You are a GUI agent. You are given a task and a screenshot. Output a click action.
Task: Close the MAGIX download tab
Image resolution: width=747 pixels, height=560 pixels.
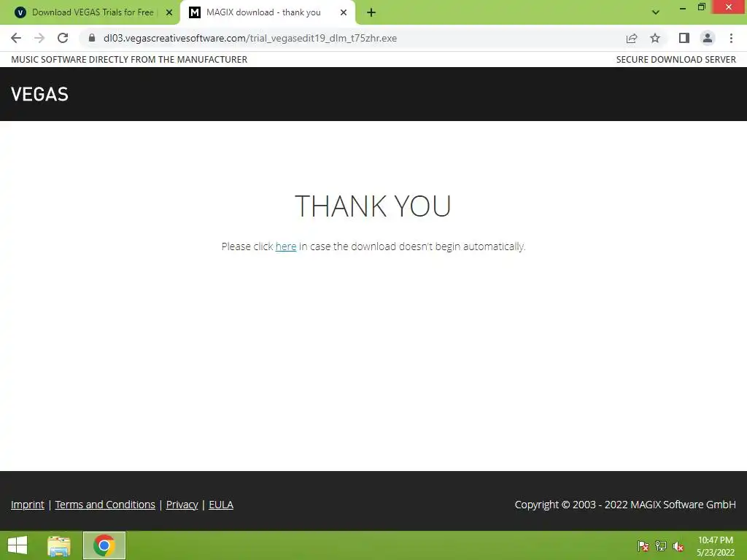344,13
